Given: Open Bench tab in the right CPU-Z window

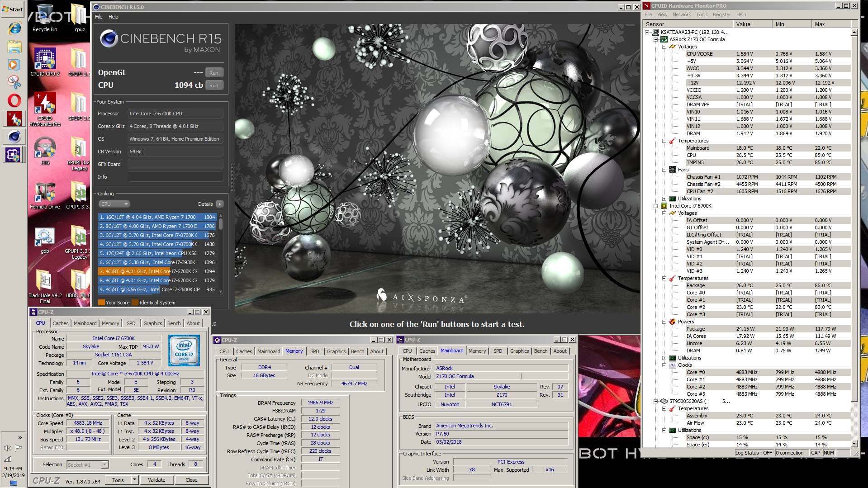Looking at the screenshot, I should [541, 351].
